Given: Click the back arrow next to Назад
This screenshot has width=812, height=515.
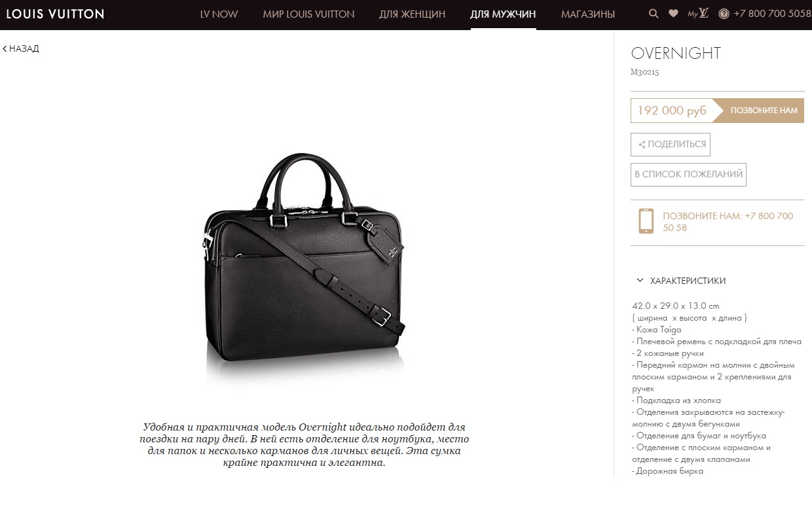Looking at the screenshot, I should point(5,48).
